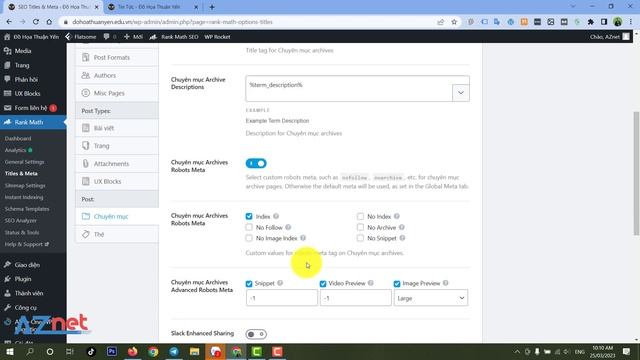The image size is (640, 360).
Task: Open Sitemap Settings submenu
Action: pos(25,185)
